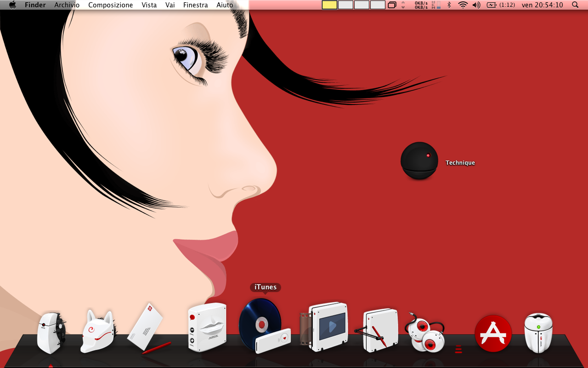588x368 pixels.
Task: Open the Wi-Fi status menu
Action: (463, 5)
